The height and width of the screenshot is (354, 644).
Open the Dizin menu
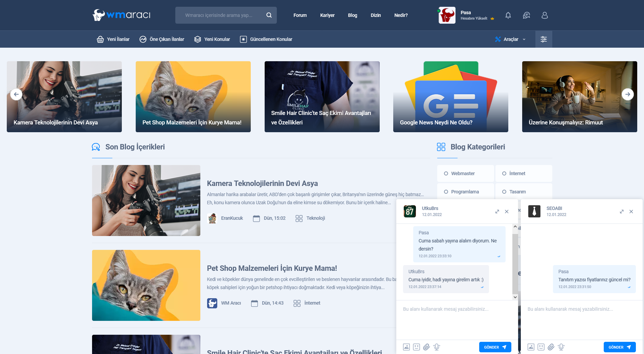pyautogui.click(x=376, y=15)
